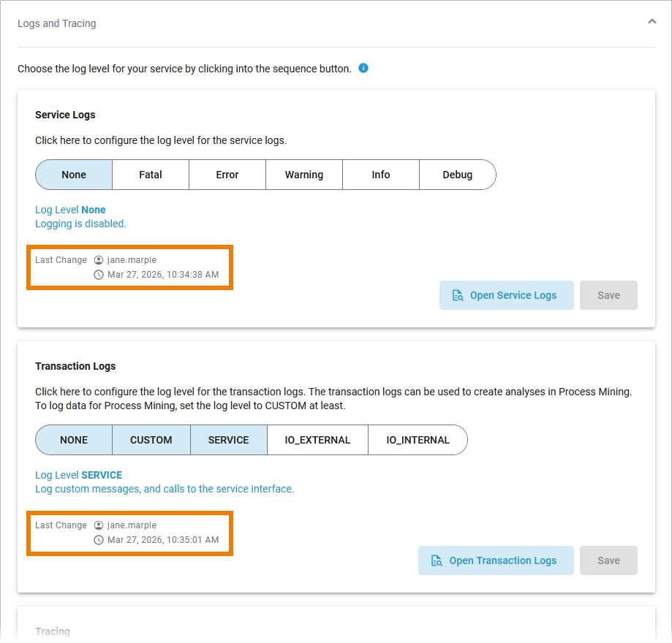Click the clock icon under Transaction Logs
This screenshot has height=643, width=672.
point(99,540)
